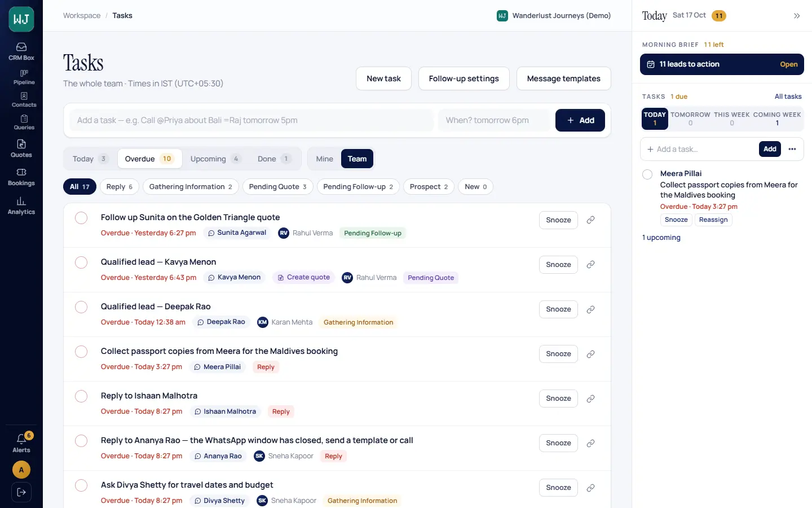Open Follow-up settings
This screenshot has height=508, width=812.
(464, 78)
